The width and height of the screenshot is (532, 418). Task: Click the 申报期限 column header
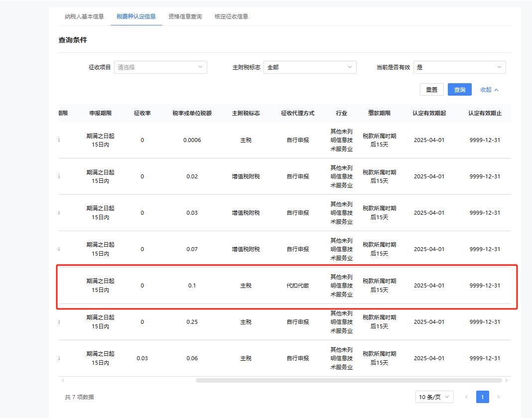pyautogui.click(x=101, y=113)
